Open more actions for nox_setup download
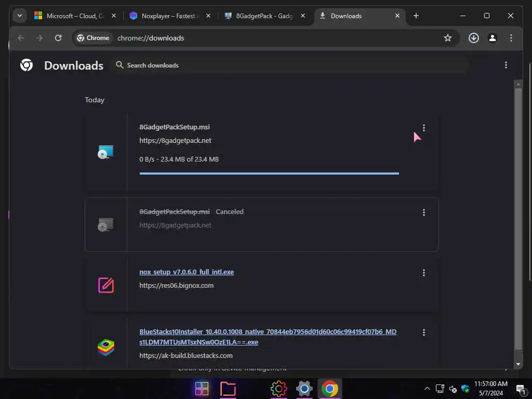Image resolution: width=532 pixels, height=399 pixels. 424,273
